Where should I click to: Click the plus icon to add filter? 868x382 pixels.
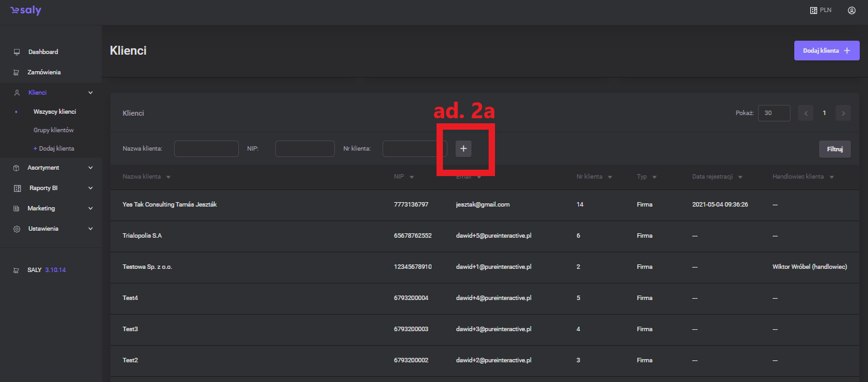coord(463,149)
